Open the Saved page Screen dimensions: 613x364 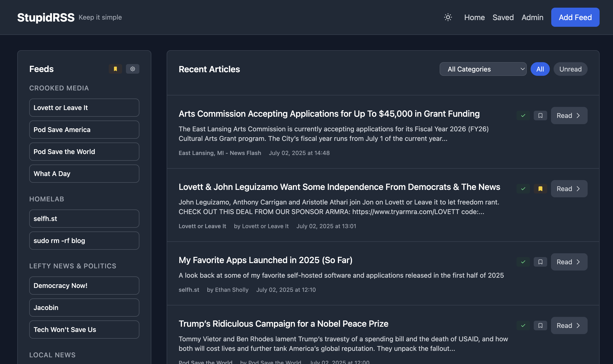coord(503,17)
